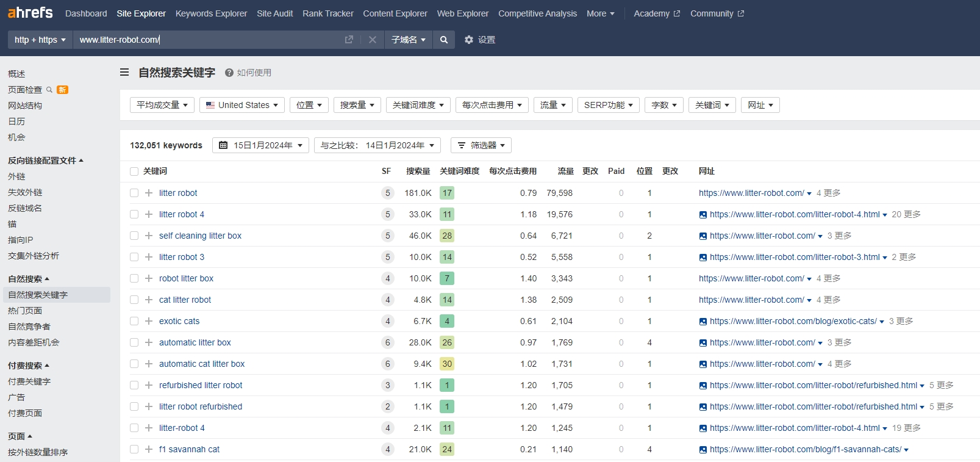The height and width of the screenshot is (462, 980).
Task: Click the magnifier icon beside 页面检查
Action: pyautogui.click(x=49, y=90)
